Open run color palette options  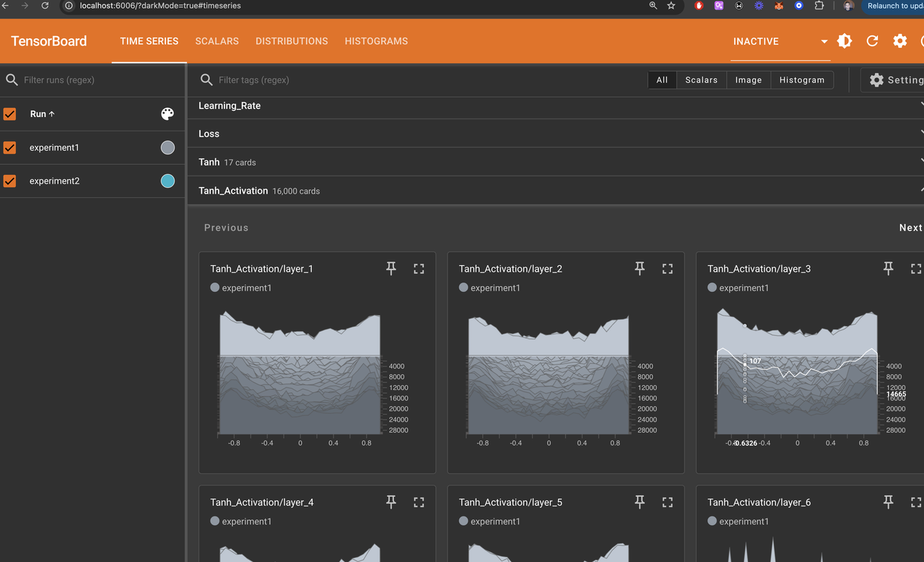[167, 114]
